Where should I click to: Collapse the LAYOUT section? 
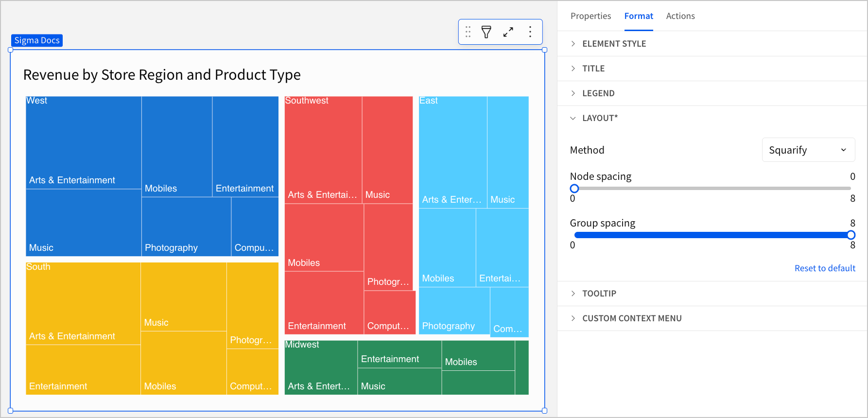(712, 118)
